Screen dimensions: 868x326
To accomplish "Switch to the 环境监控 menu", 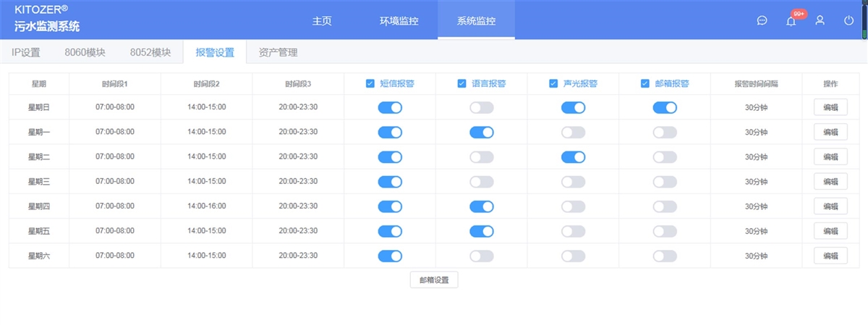I will click(399, 21).
